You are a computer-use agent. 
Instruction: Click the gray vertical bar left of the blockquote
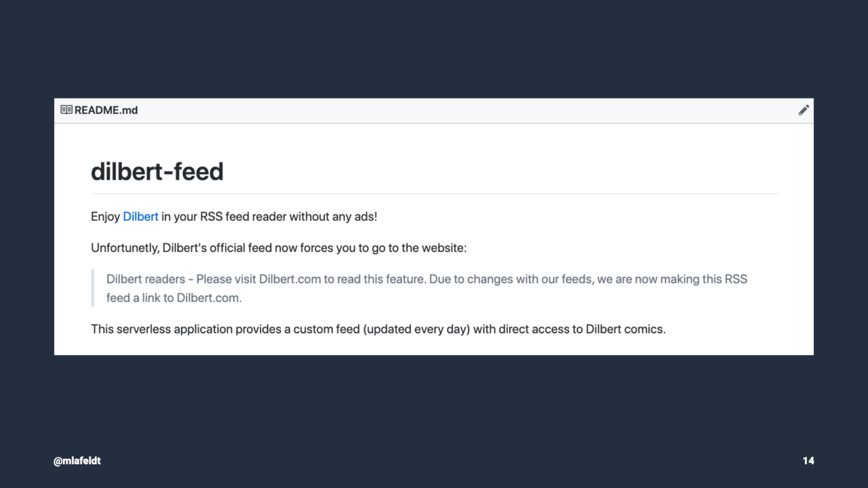click(x=92, y=288)
